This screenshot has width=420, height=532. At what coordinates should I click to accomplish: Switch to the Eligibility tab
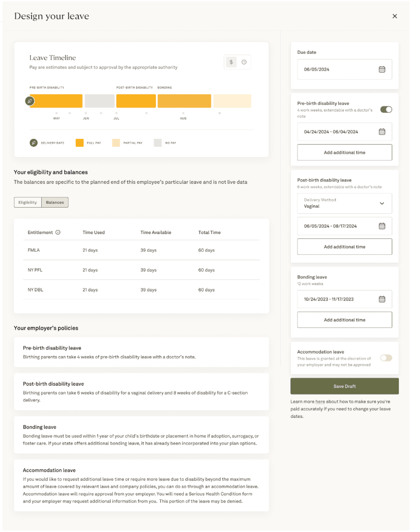pyautogui.click(x=28, y=202)
